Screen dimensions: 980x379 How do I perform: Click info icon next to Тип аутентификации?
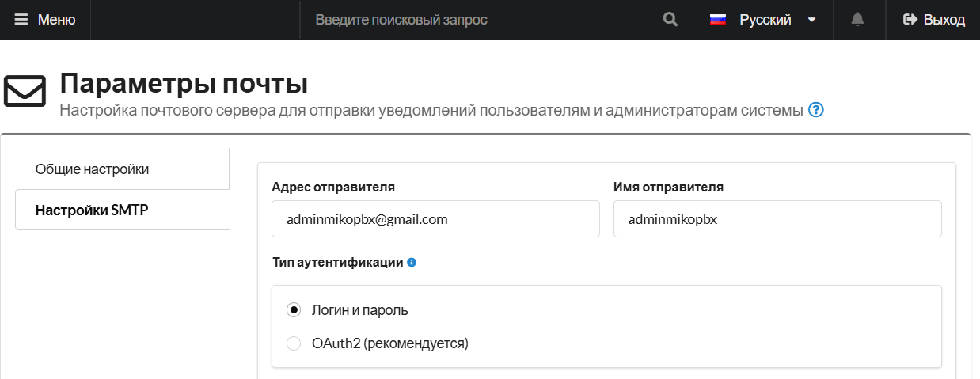coord(412,262)
